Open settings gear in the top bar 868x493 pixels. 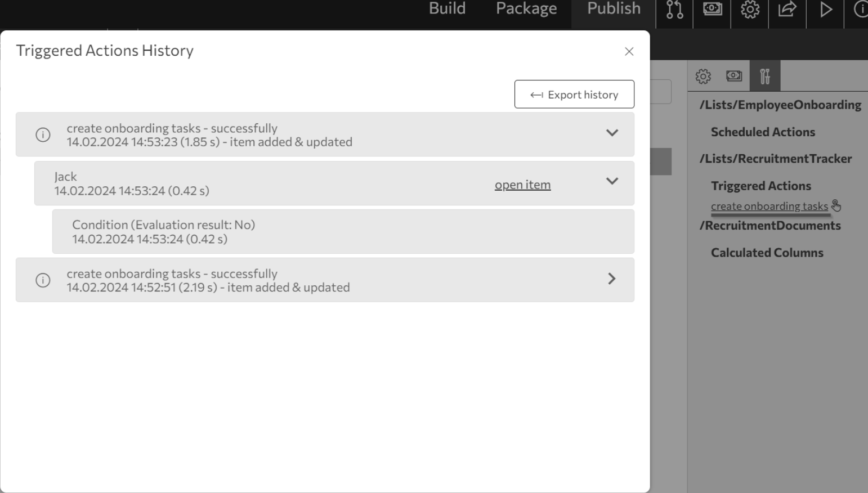click(750, 10)
